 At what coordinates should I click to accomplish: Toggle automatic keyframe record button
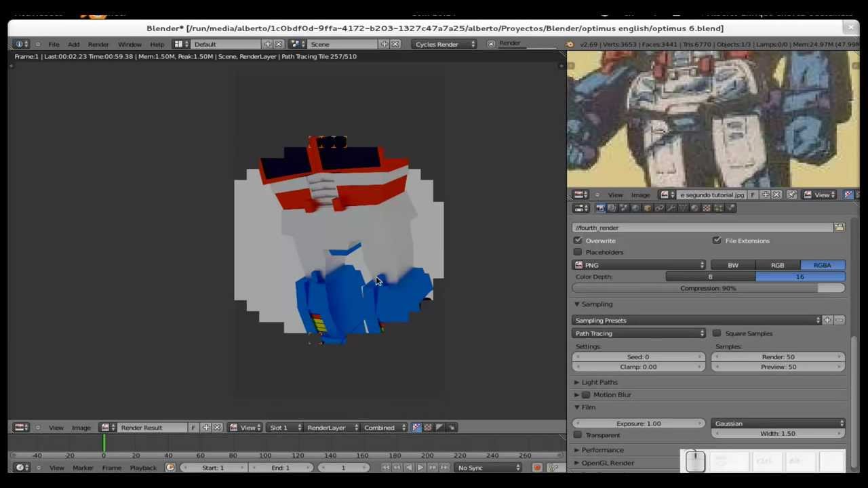click(x=537, y=468)
